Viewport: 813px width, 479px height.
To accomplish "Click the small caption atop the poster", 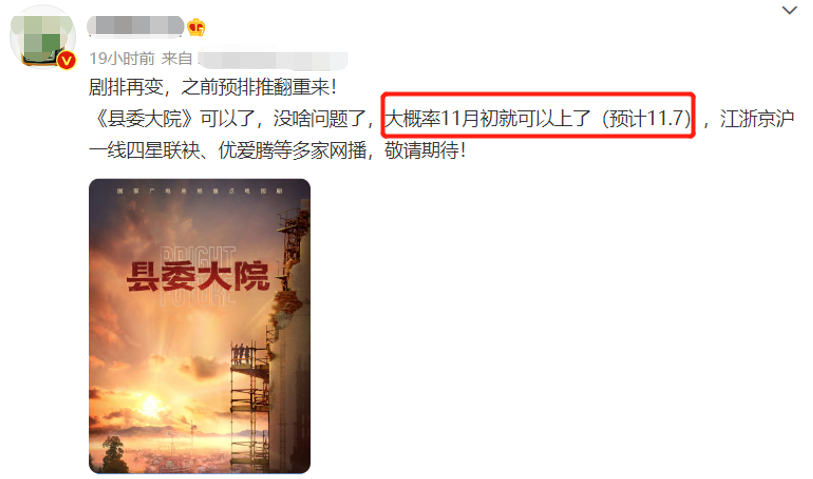I will [200, 191].
